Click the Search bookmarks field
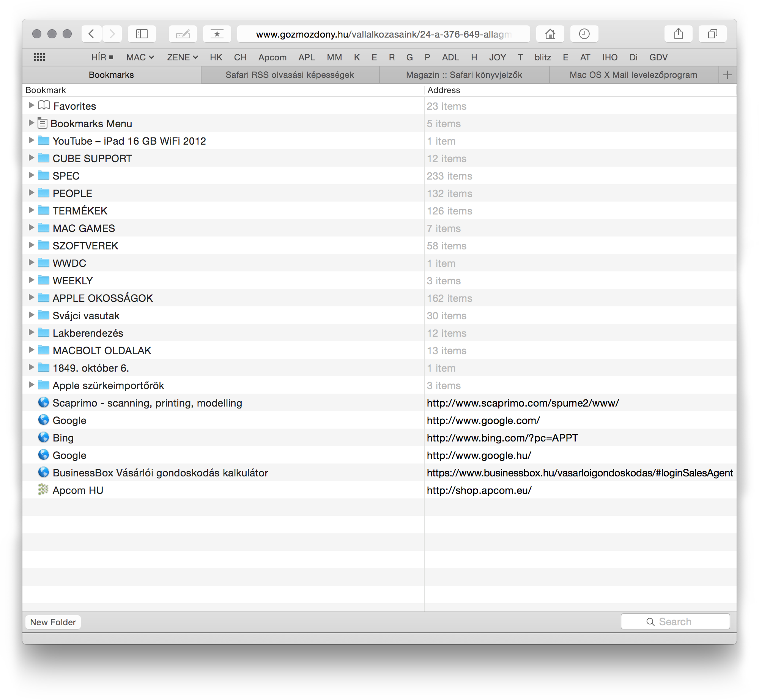This screenshot has height=700, width=759. (x=675, y=622)
